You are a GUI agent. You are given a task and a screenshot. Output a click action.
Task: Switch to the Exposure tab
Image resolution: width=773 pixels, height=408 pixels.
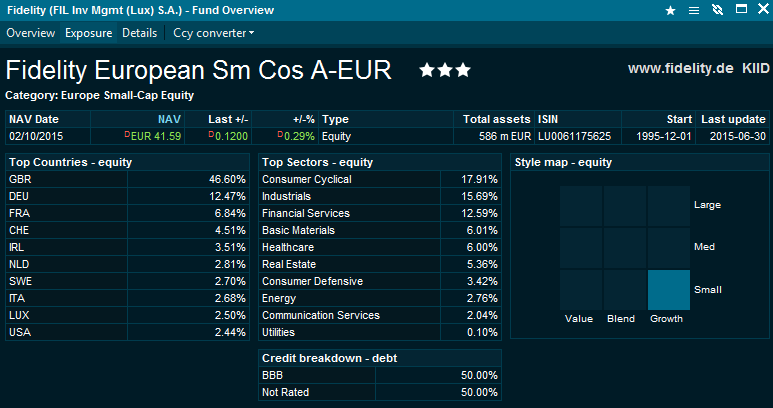point(89,33)
